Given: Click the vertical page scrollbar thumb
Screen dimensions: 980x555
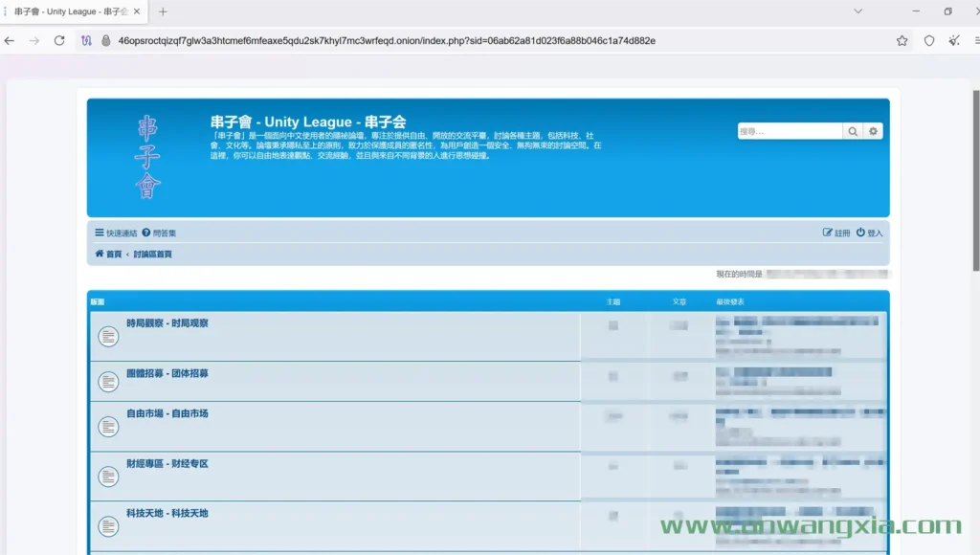Looking at the screenshot, I should [x=976, y=181].
